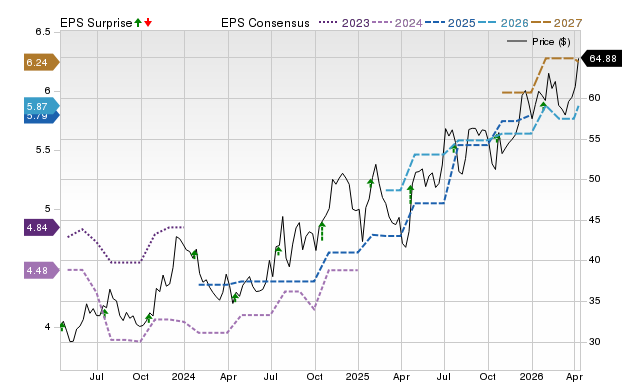The width and height of the screenshot is (640, 382).
Task: Click the 55 price axis label
Action: (595, 139)
